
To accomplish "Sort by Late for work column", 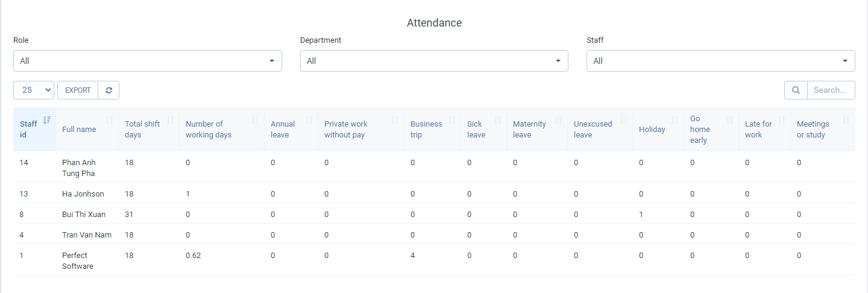I will tap(782, 120).
